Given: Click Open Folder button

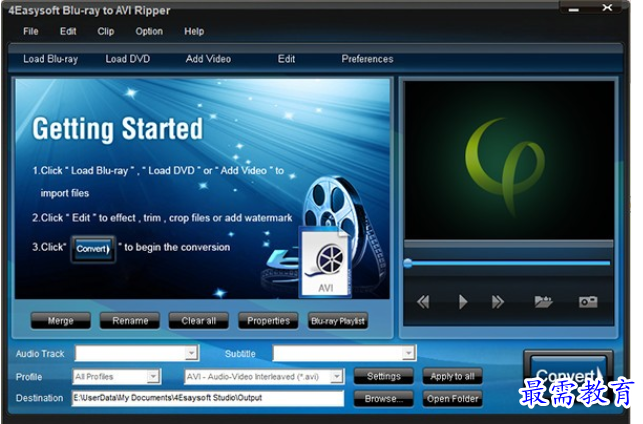Looking at the screenshot, I should click(452, 398).
